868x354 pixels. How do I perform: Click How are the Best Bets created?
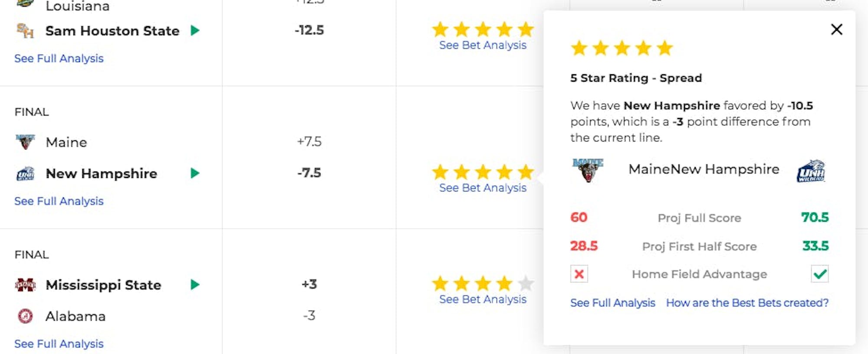747,303
